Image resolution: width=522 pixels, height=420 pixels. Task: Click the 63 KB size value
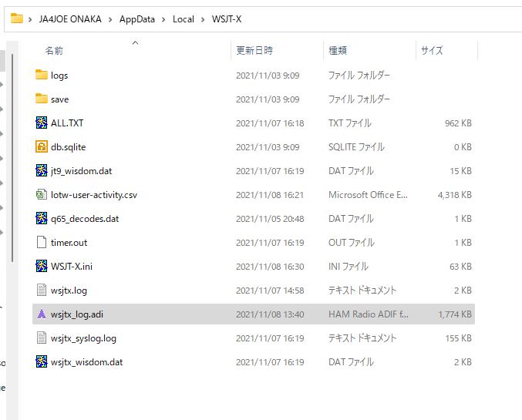460,267
